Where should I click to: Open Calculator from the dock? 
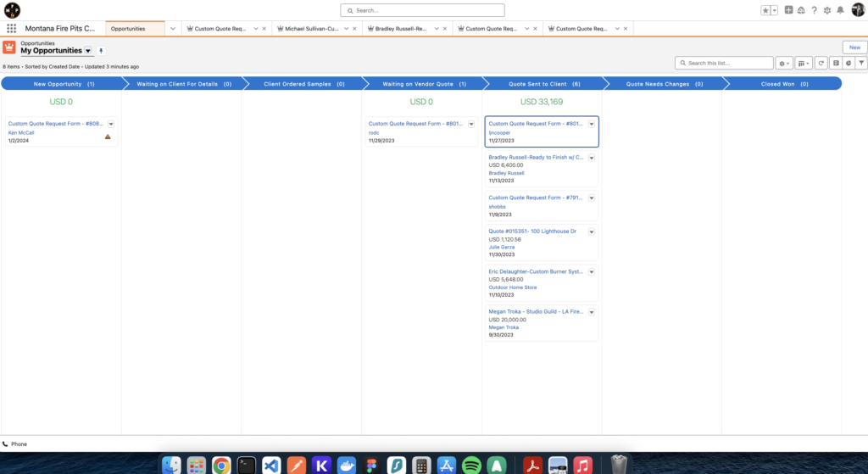(421, 466)
